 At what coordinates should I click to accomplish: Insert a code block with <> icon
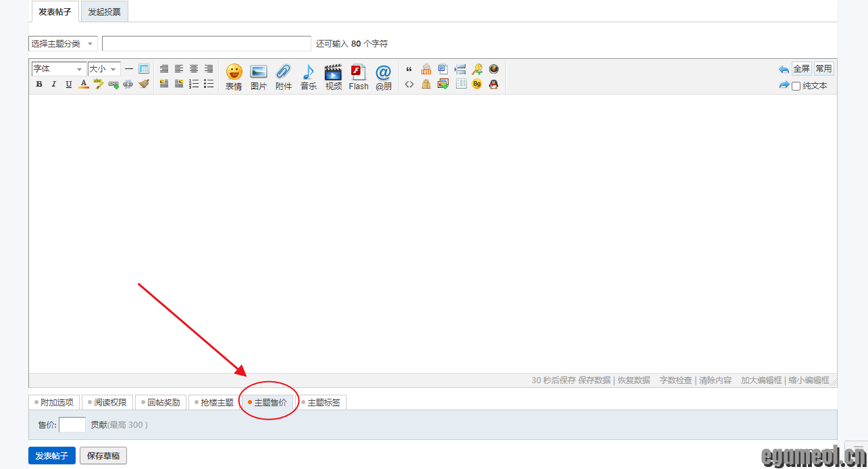[409, 84]
